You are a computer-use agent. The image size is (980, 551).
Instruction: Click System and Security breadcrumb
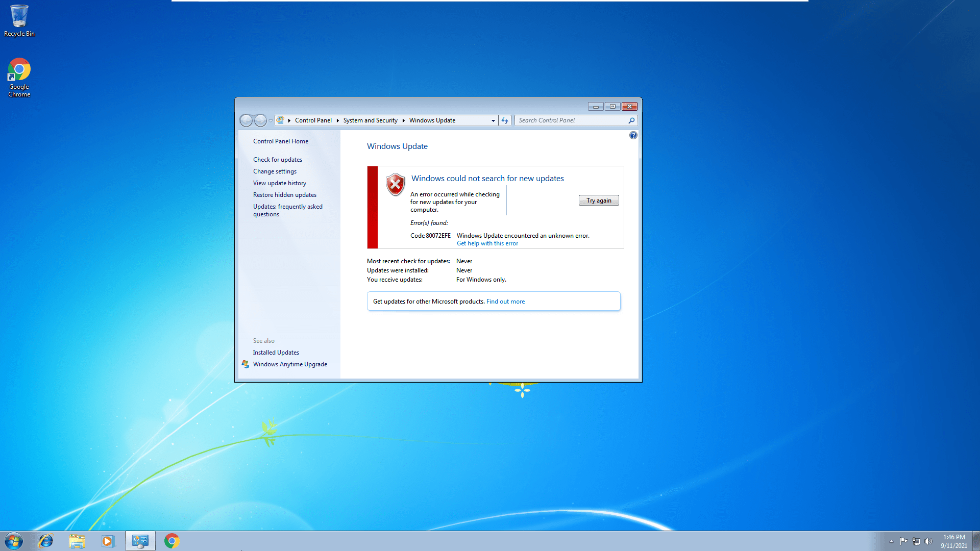(x=370, y=120)
